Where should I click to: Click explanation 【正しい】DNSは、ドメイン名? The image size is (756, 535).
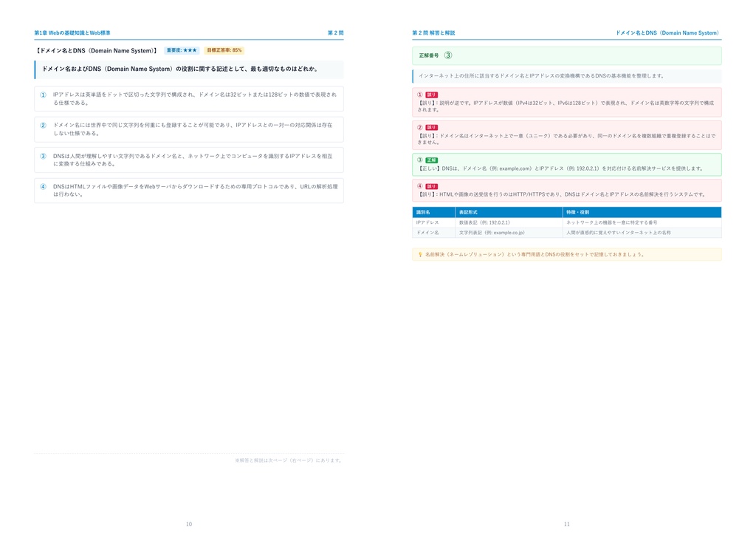pos(561,168)
